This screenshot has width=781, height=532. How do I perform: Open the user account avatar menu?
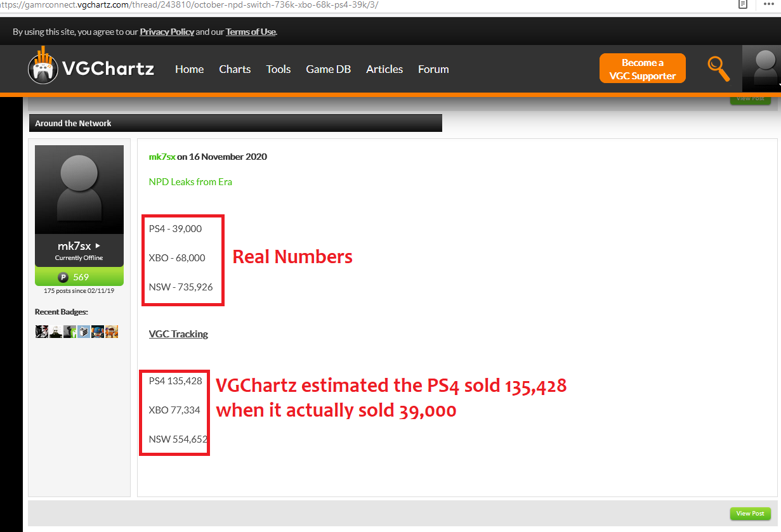point(761,68)
